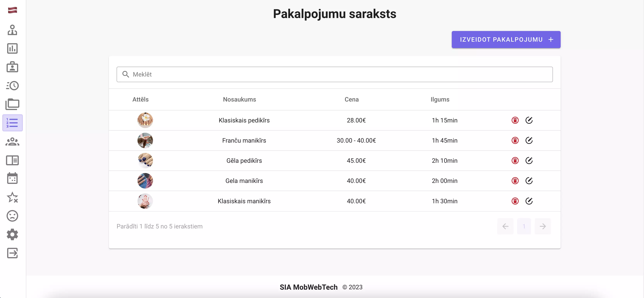Image resolution: width=644 pixels, height=298 pixels.
Task: Open the statistics bar chart section
Action: point(13,48)
